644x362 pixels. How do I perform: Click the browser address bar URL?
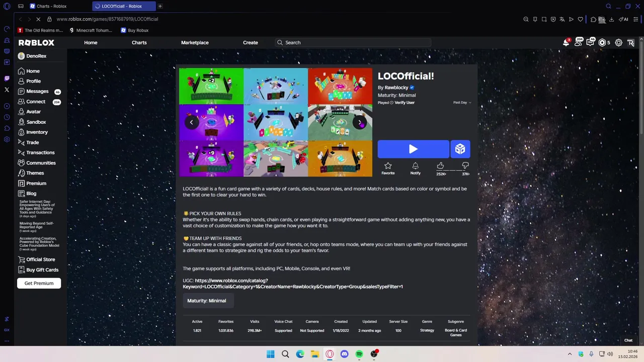point(107,19)
